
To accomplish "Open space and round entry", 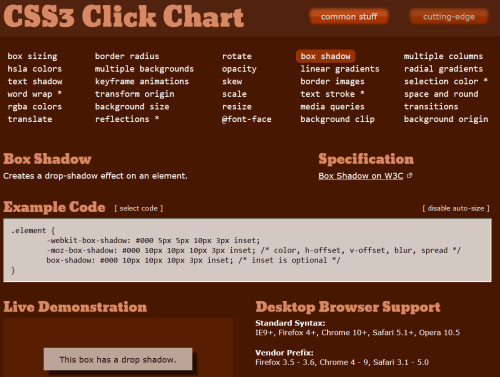I will click(x=441, y=94).
